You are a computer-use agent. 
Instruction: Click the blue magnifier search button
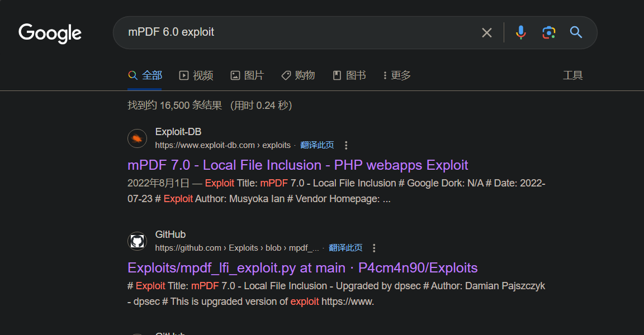coord(576,32)
